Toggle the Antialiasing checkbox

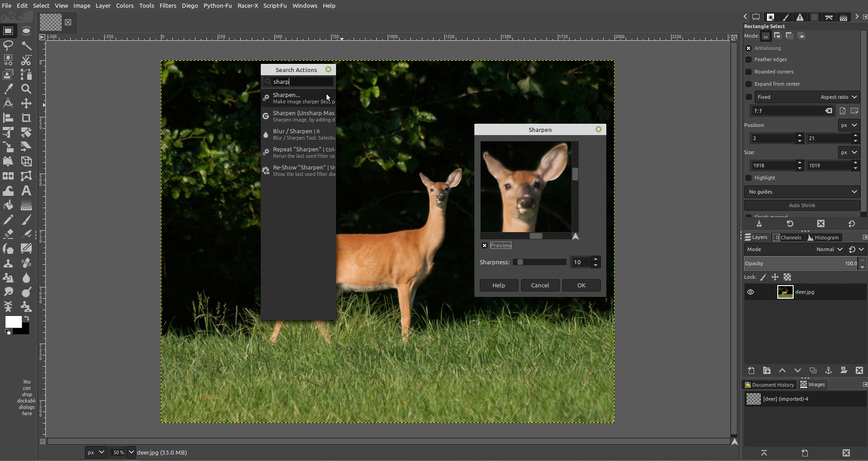point(749,48)
